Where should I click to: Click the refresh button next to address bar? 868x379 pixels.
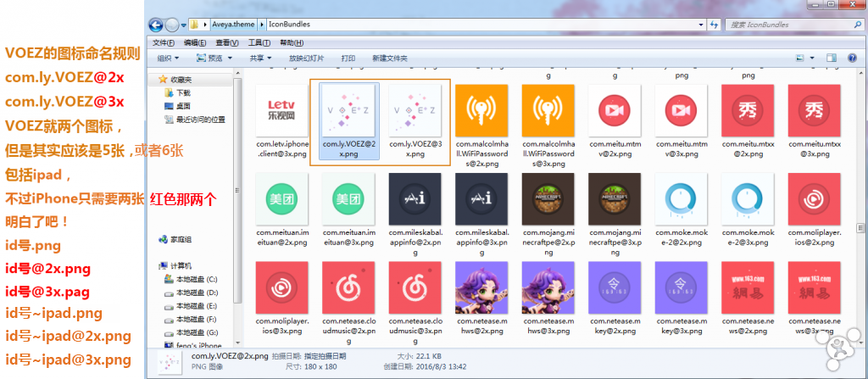(x=714, y=25)
